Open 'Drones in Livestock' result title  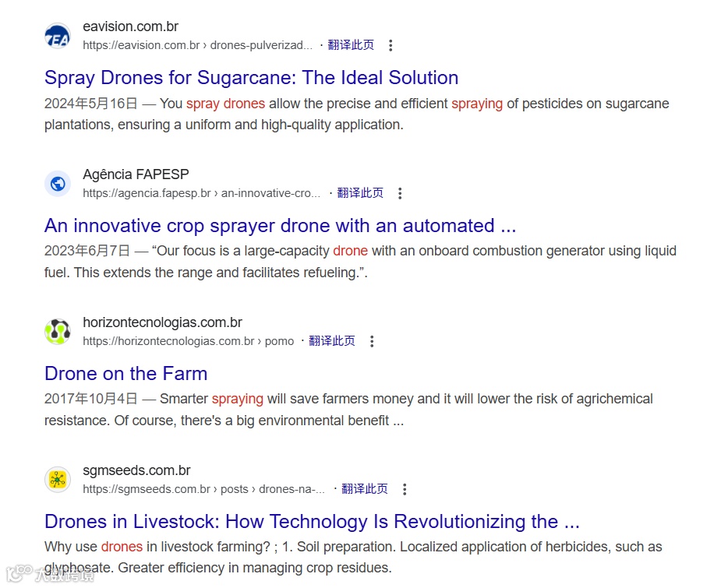click(312, 522)
